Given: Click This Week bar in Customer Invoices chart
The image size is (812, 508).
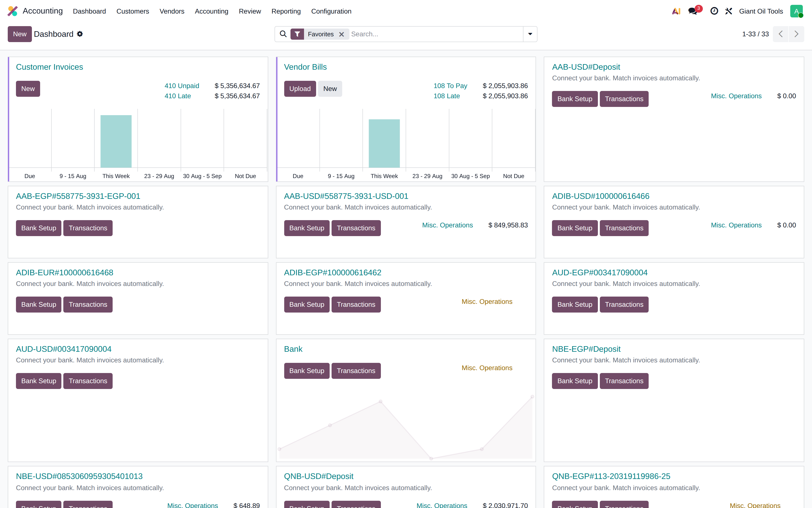Looking at the screenshot, I should click(x=116, y=142).
